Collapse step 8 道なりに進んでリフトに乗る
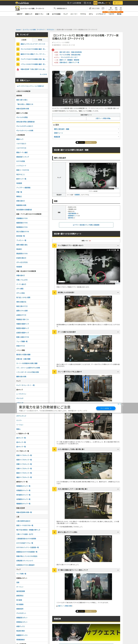Image resolution: width=138 pixels, height=644 pixels. tap(118, 532)
